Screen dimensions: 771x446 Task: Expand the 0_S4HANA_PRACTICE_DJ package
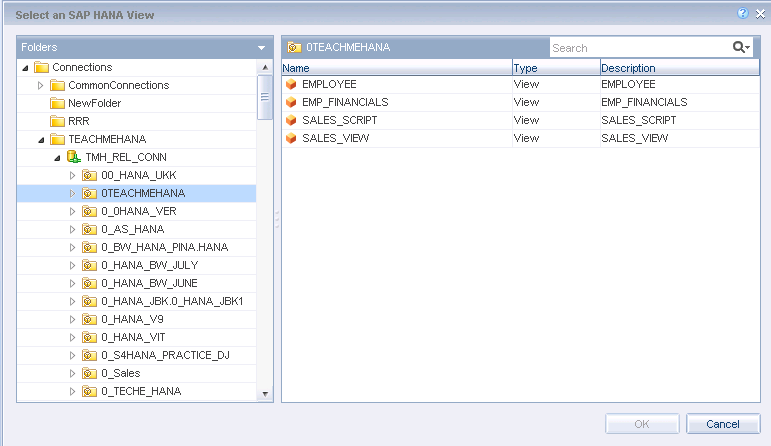[72, 356]
